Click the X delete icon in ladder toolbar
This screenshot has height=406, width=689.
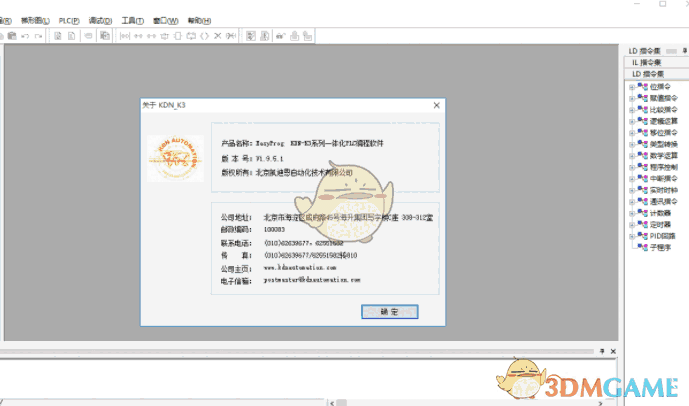[x=218, y=36]
